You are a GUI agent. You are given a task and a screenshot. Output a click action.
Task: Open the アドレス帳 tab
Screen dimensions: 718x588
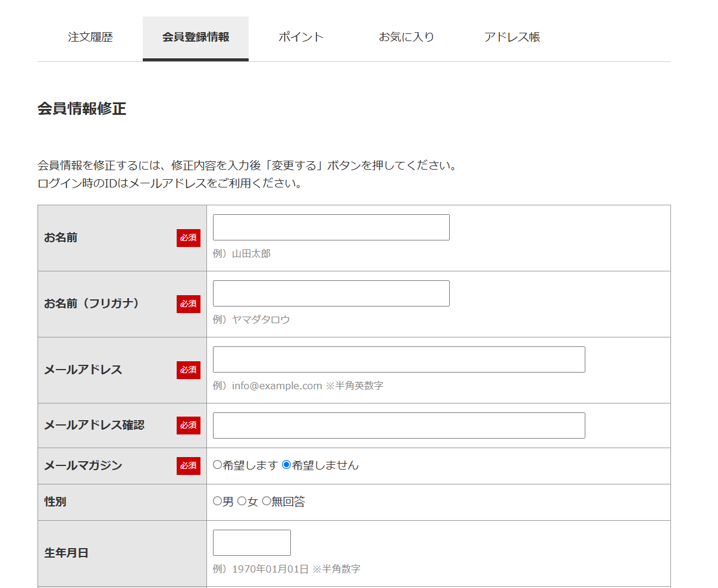[513, 36]
